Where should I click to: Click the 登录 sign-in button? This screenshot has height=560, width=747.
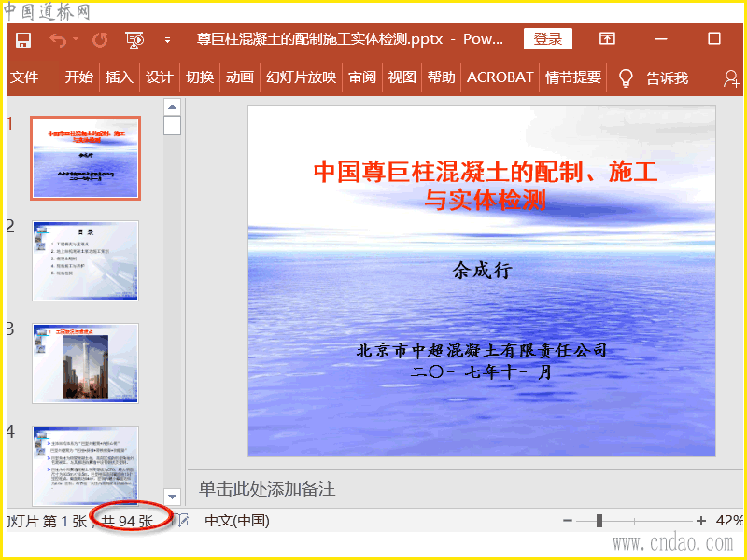pyautogui.click(x=548, y=38)
